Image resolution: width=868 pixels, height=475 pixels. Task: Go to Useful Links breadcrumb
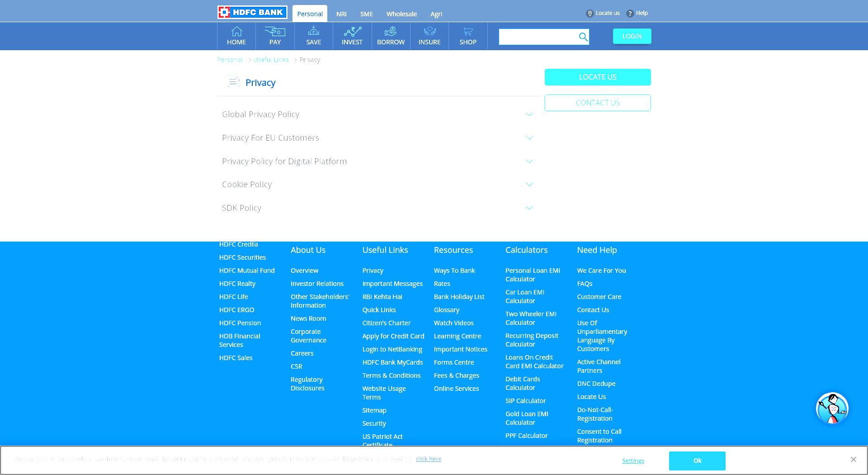point(271,60)
